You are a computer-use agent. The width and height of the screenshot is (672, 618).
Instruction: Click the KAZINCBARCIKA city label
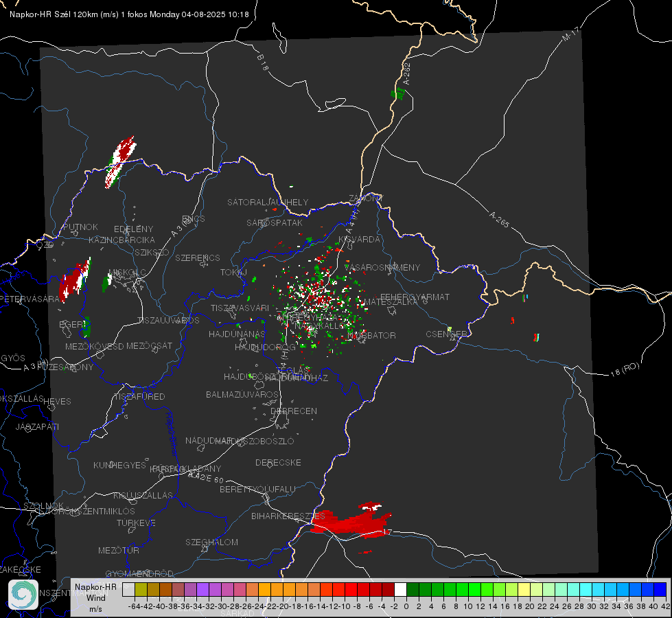[121, 240]
